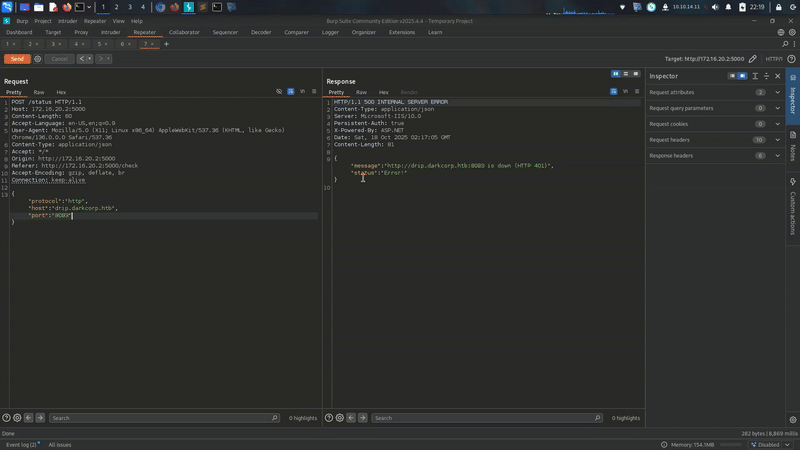Screen dimensions: 800x450
Task: Expand Request headers section in Inspector
Action: (x=778, y=140)
